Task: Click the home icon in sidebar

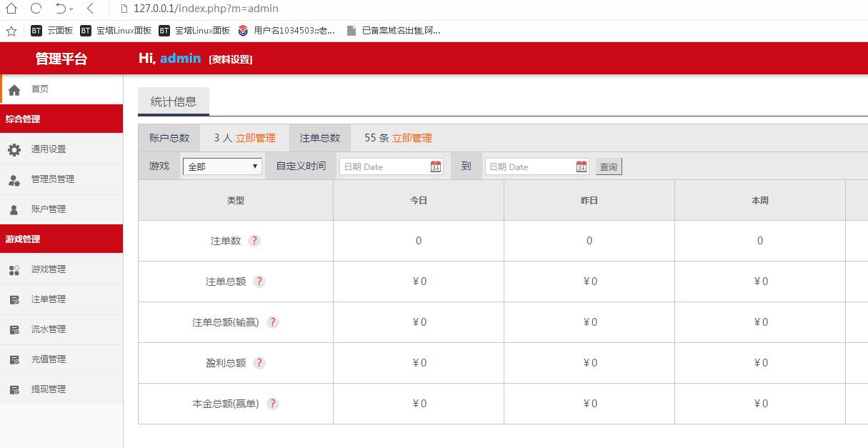Action: pos(14,90)
